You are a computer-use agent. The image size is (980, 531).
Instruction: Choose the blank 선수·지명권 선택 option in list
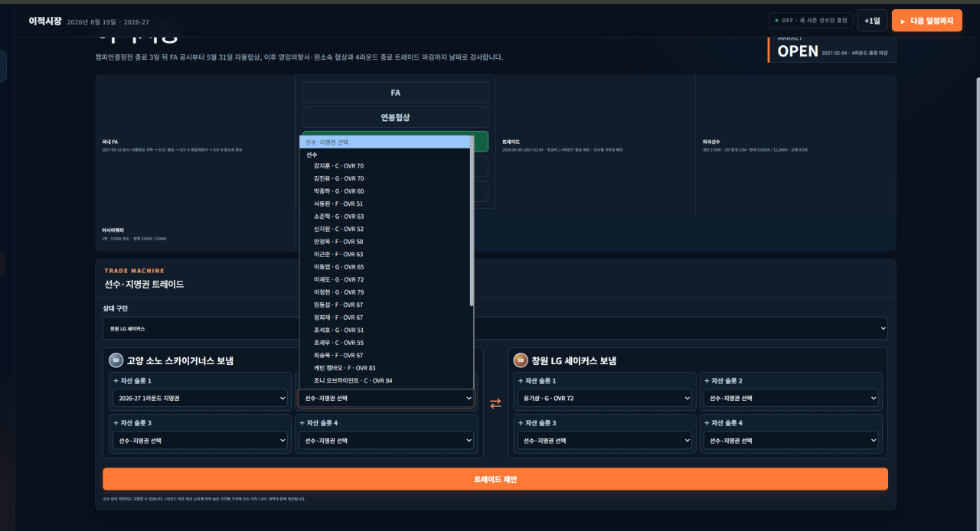click(x=384, y=142)
